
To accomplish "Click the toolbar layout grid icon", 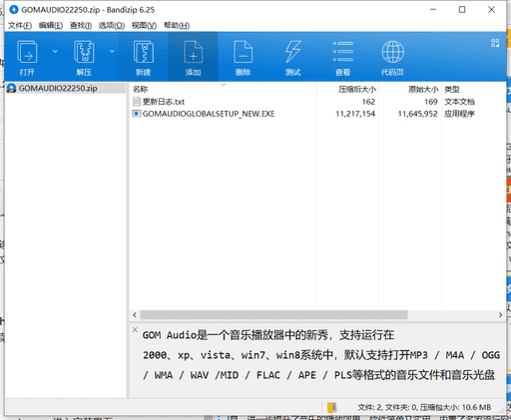I will click(x=495, y=43).
